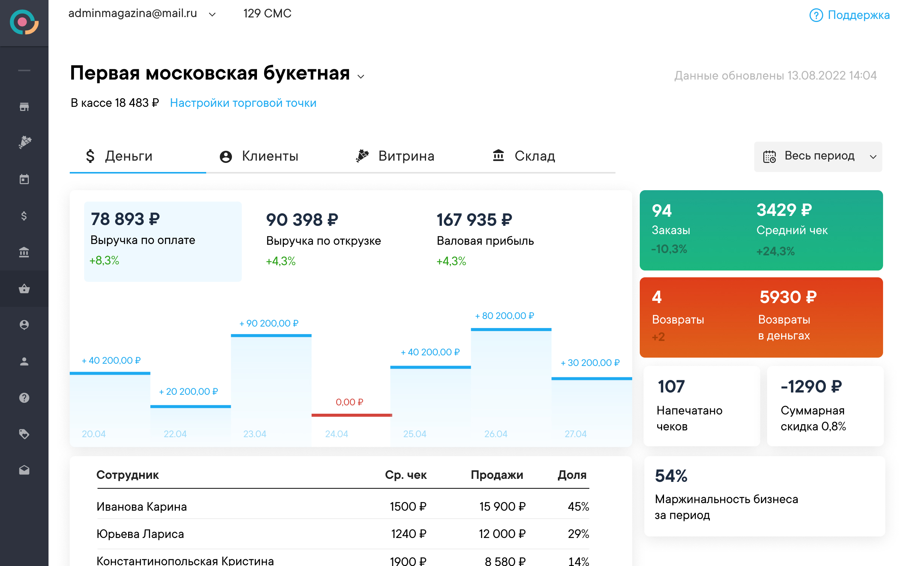The height and width of the screenshot is (566, 924).
Task: Expand the adminmagazina@mail.ru account dropdown
Action: [x=212, y=14]
